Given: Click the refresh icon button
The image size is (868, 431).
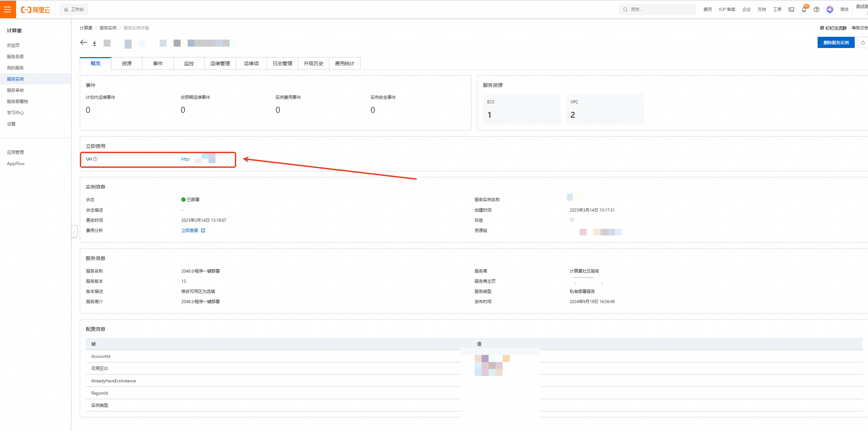Looking at the screenshot, I should pyautogui.click(x=863, y=42).
